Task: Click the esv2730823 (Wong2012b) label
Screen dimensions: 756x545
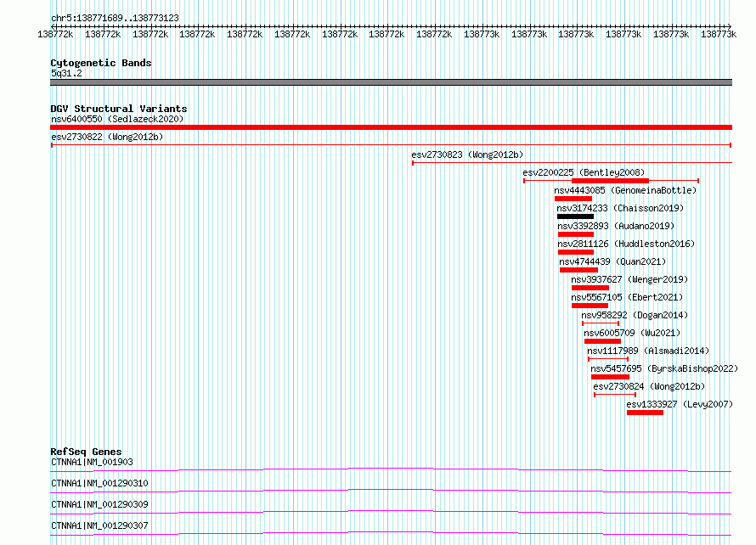Action: [x=467, y=155]
